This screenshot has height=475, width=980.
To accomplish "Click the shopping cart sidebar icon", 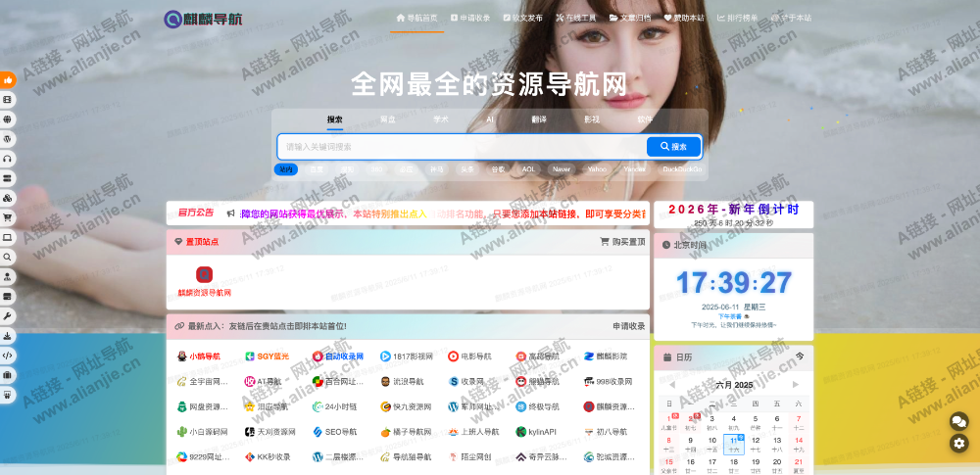I will click(8, 217).
